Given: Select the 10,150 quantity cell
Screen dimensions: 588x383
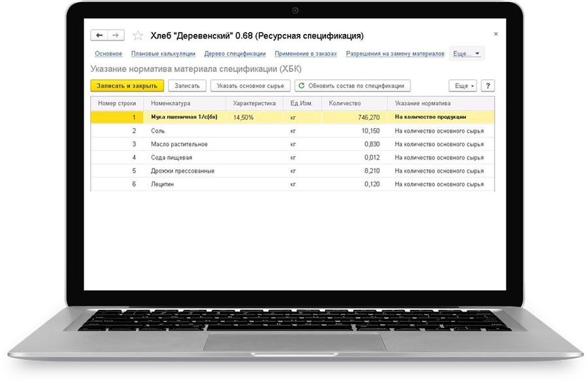Looking at the screenshot, I should [354, 131].
